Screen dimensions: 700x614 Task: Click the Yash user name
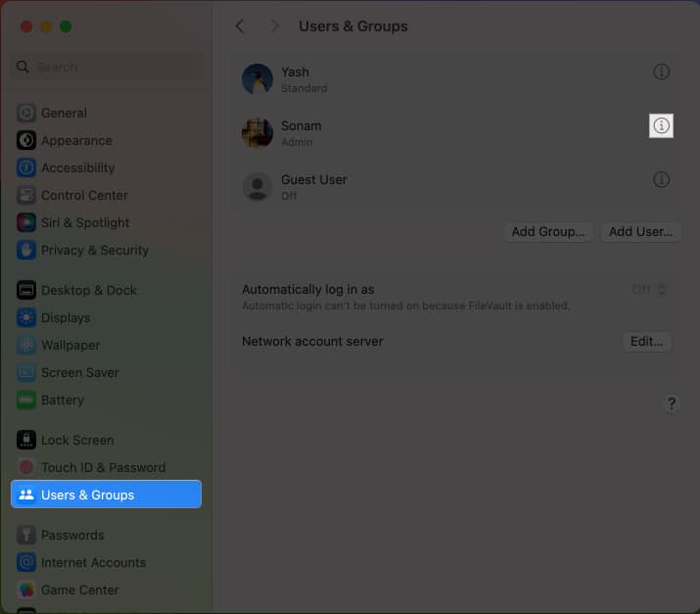(x=295, y=71)
